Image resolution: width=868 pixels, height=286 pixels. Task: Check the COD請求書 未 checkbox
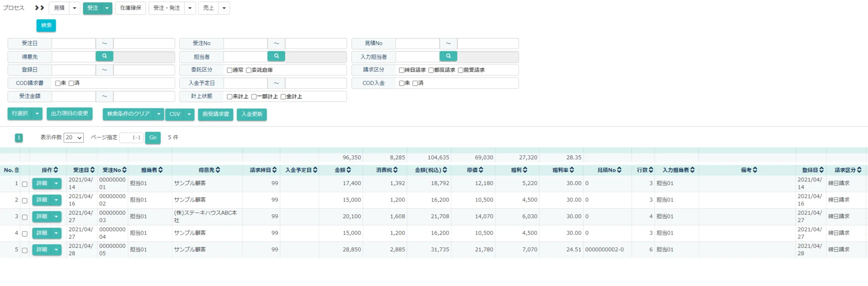[x=58, y=83]
